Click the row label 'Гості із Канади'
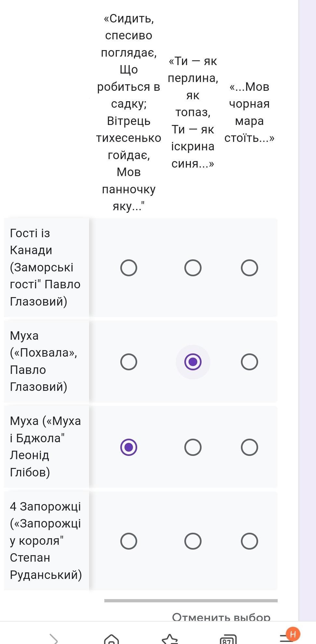Image resolution: width=316 pixels, height=644 pixels. pos(45,267)
